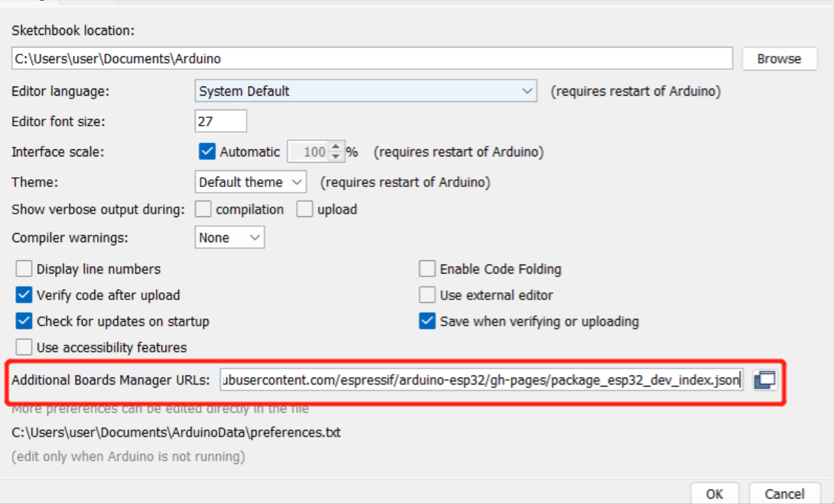834x504 pixels.
Task: Enable verbose output during compilation
Action: coord(204,209)
